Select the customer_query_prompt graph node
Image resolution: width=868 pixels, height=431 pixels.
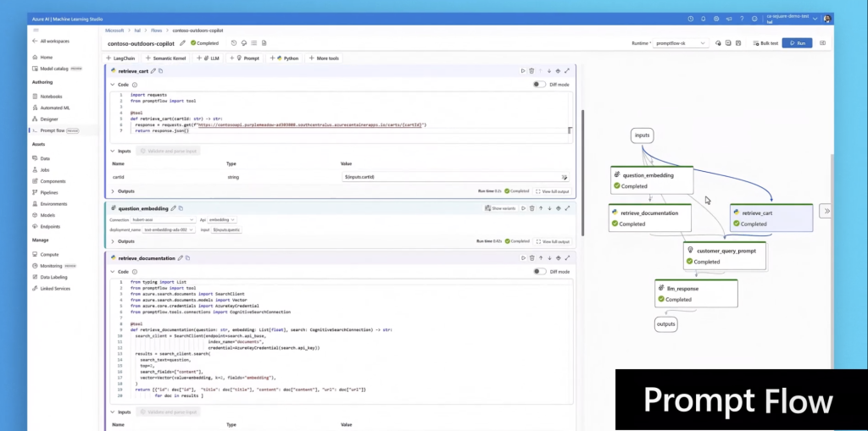725,256
